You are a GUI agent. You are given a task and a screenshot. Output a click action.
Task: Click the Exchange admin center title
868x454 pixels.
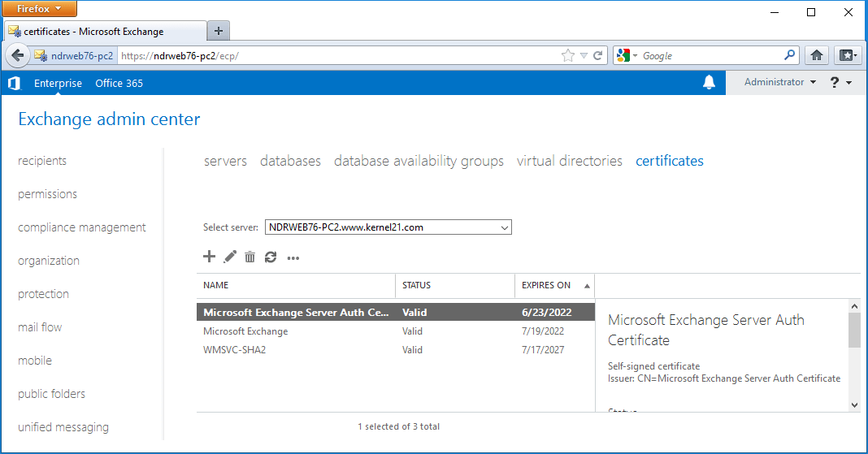pyautogui.click(x=109, y=119)
